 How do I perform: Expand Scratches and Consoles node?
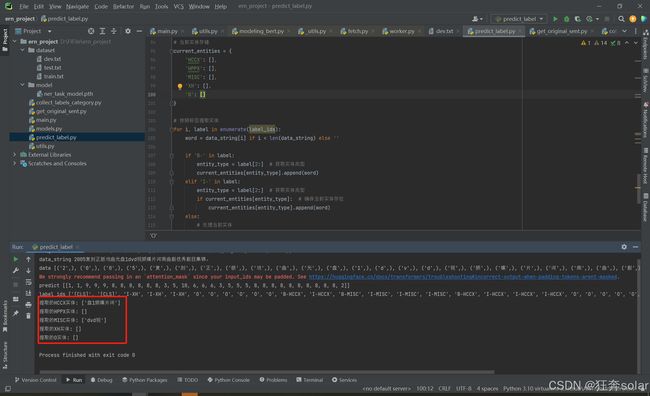[x=15, y=163]
